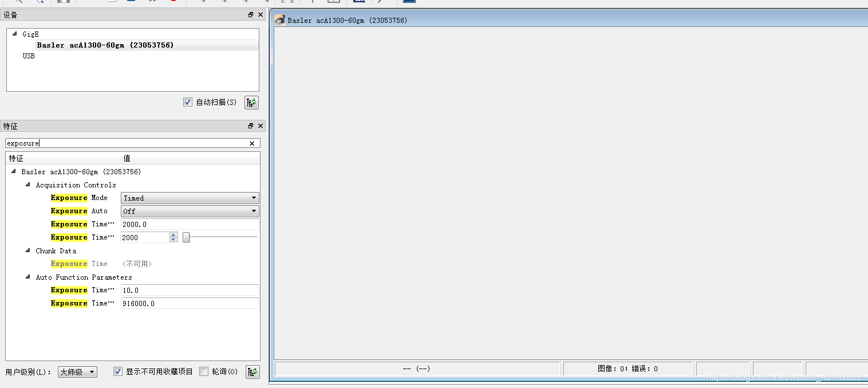The width and height of the screenshot is (868, 388).
Task: Select the Auto Function Parameters label
Action: coord(84,277)
